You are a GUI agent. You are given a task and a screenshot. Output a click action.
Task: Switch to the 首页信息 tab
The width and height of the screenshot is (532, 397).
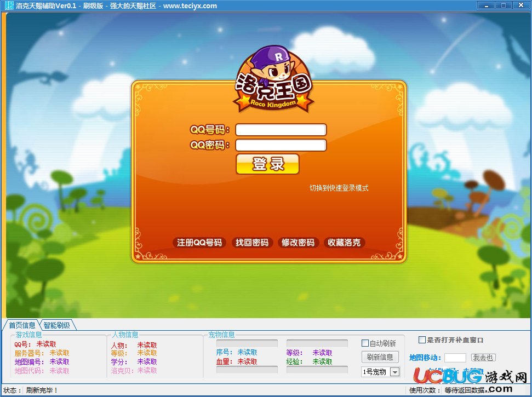[x=22, y=325]
